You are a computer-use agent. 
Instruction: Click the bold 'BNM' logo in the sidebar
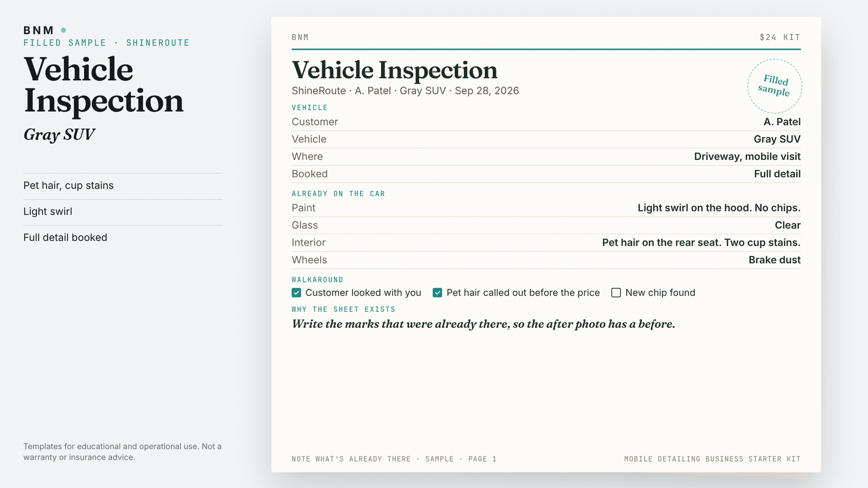point(39,30)
